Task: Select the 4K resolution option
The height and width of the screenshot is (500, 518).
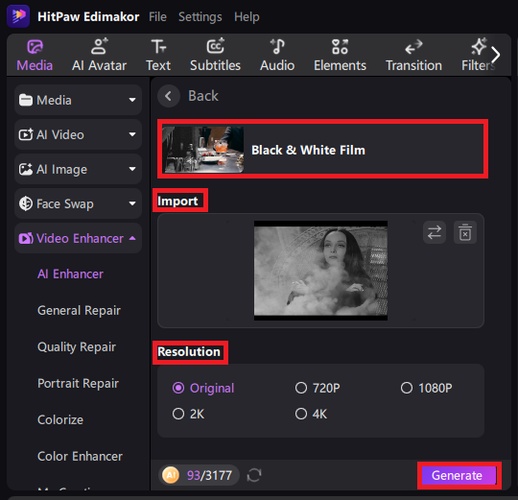Action: click(311, 414)
